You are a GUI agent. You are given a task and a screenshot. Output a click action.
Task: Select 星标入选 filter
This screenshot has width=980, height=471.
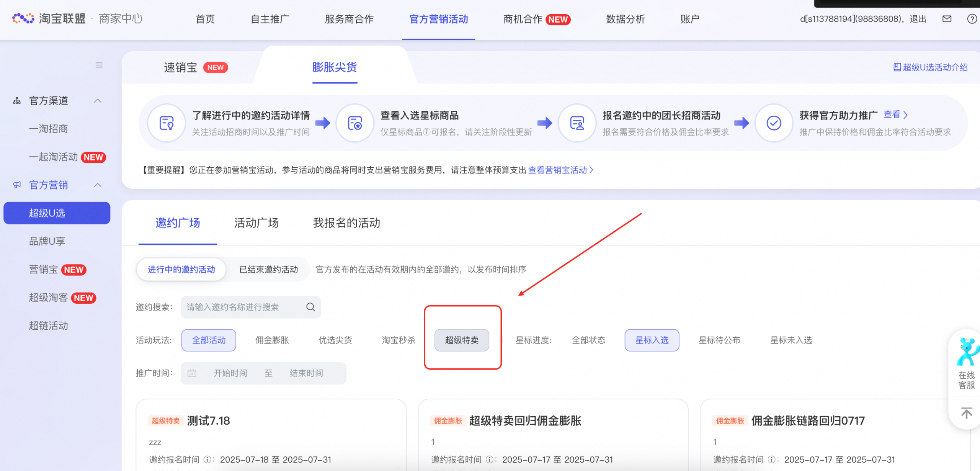point(652,340)
